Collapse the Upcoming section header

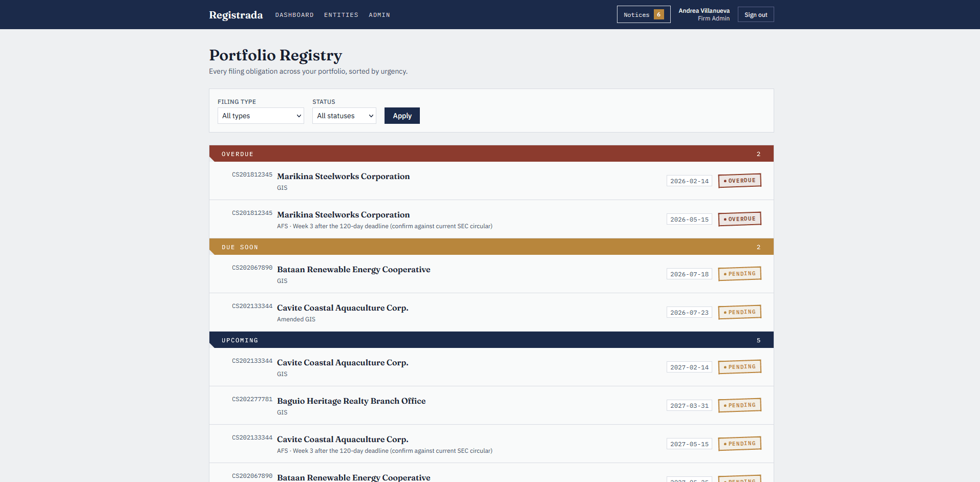(492, 340)
